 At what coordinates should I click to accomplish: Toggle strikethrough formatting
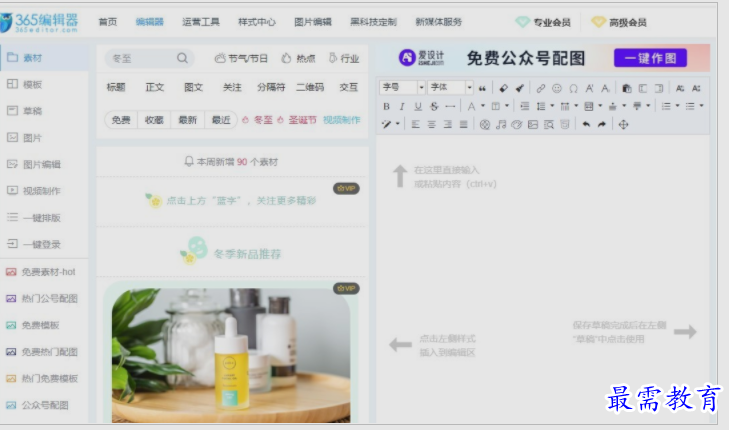point(434,106)
